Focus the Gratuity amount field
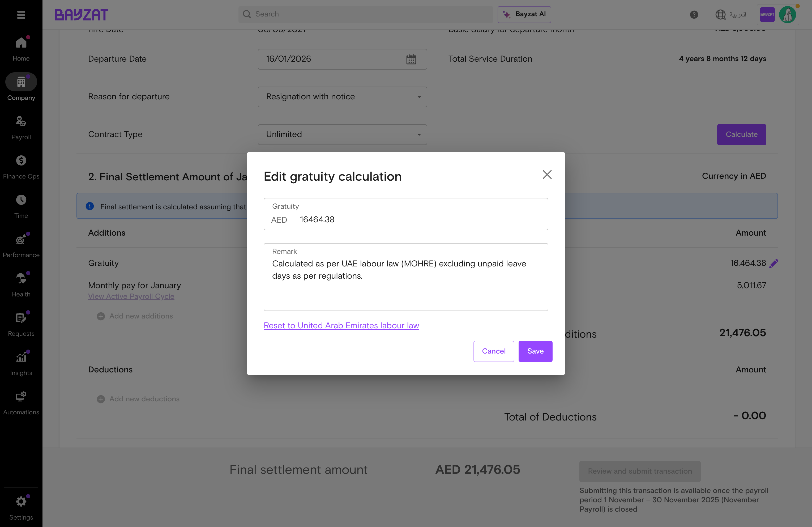812x527 pixels. (x=406, y=214)
